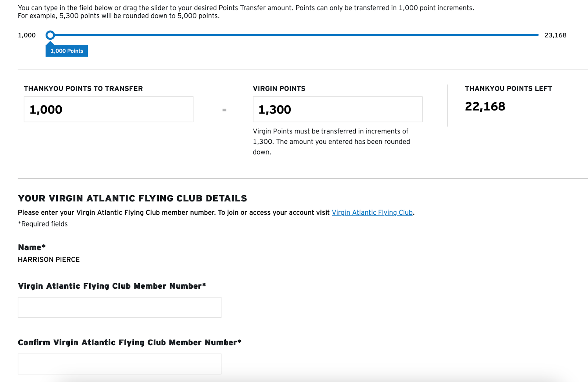The image size is (588, 382).
Task: Click the HARRISON PIERCE name text
Action: [49, 260]
